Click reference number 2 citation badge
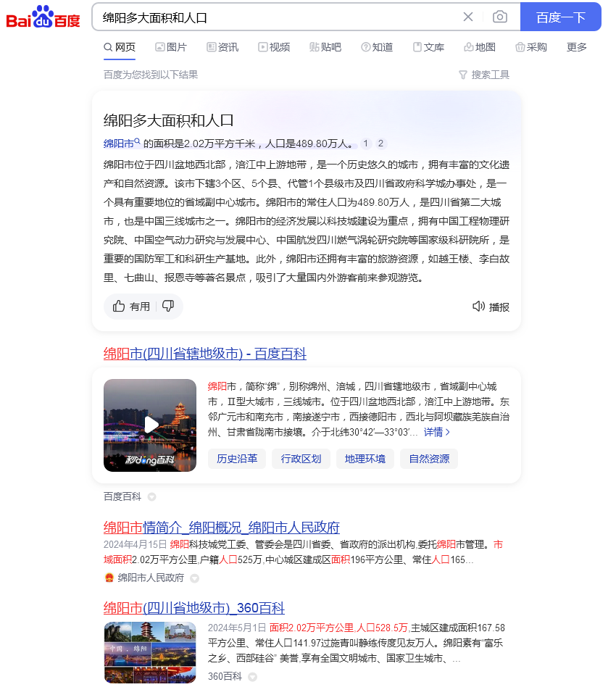Image resolution: width=616 pixels, height=695 pixels. [x=380, y=143]
